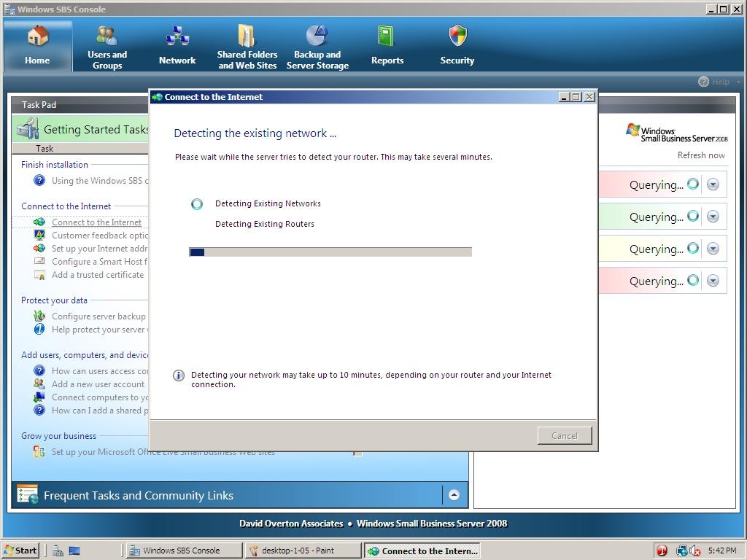This screenshot has height=560, width=747.
Task: Click the volume tray icon
Action: 694,551
